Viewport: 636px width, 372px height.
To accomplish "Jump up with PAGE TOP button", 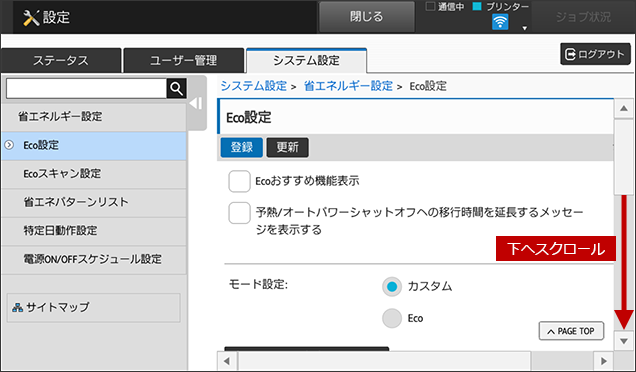I will point(571,331).
